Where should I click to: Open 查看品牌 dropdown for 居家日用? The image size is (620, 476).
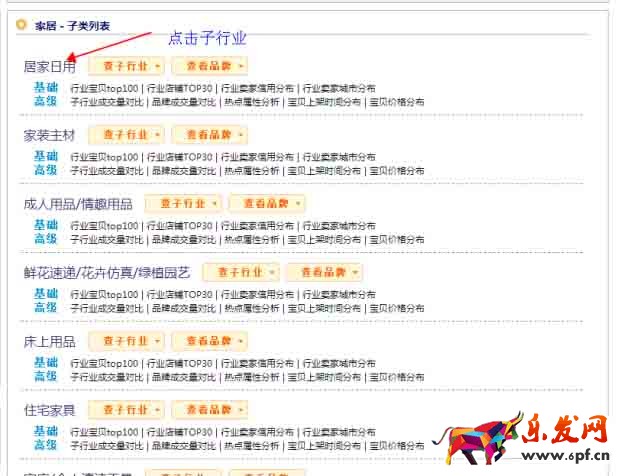209,66
